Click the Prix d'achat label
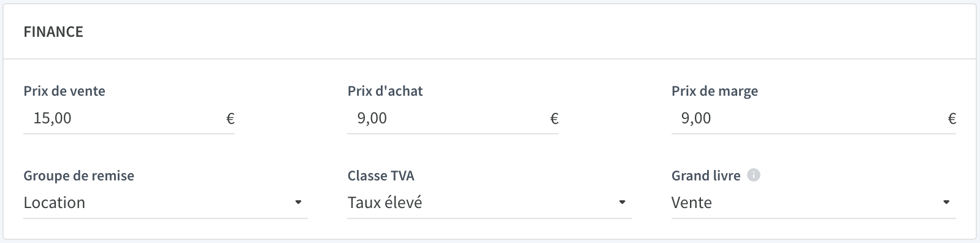Screen dimensions: 980x243 coord(385,91)
